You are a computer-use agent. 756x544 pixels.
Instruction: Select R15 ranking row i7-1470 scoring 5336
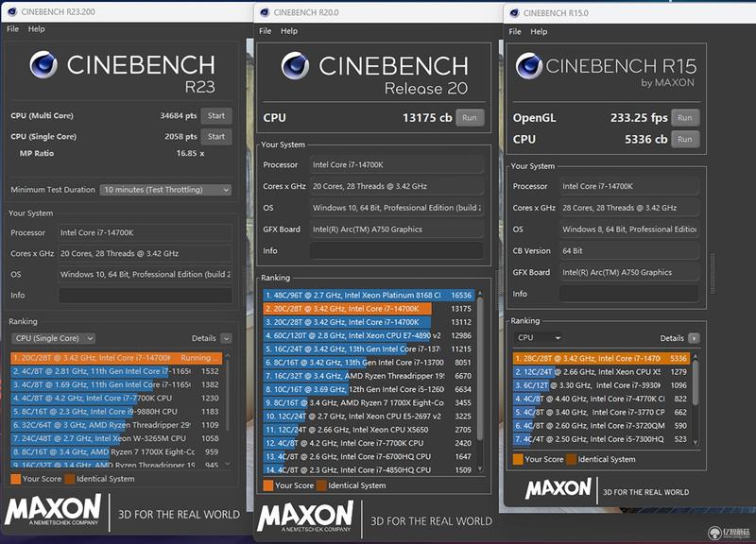click(602, 359)
